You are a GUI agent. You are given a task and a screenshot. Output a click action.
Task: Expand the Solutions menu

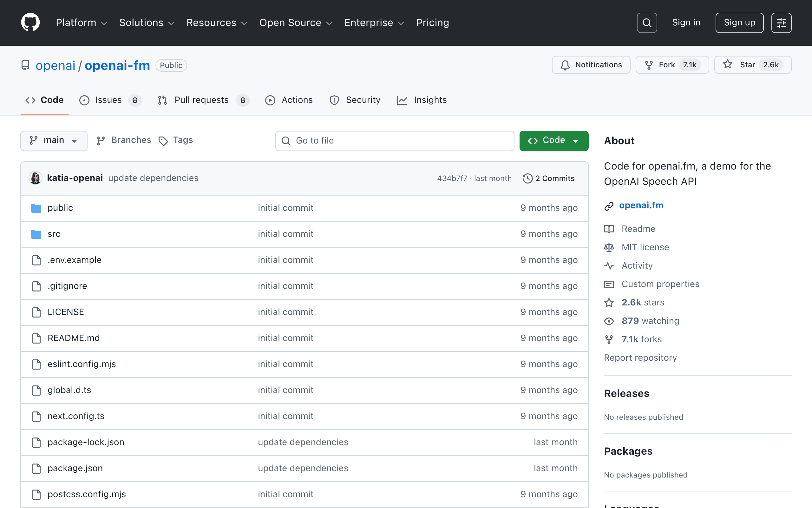(147, 23)
